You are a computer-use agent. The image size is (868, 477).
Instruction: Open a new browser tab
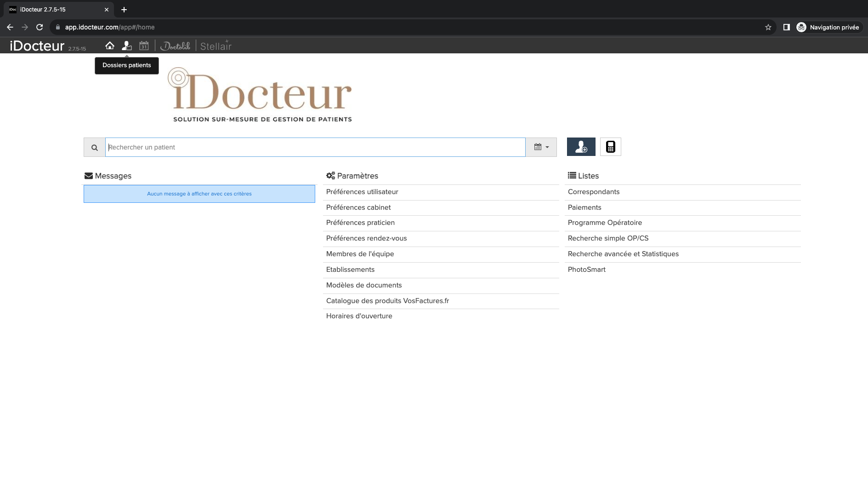coord(124,10)
